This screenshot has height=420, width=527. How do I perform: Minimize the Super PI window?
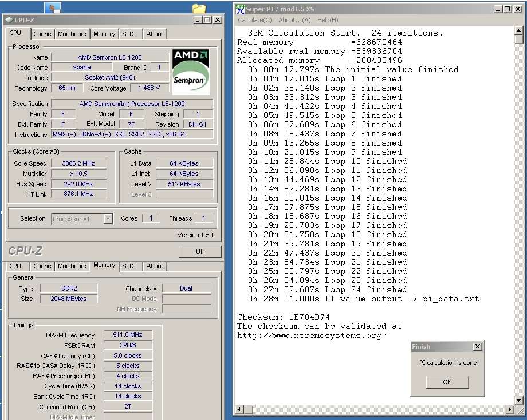coord(498,9)
